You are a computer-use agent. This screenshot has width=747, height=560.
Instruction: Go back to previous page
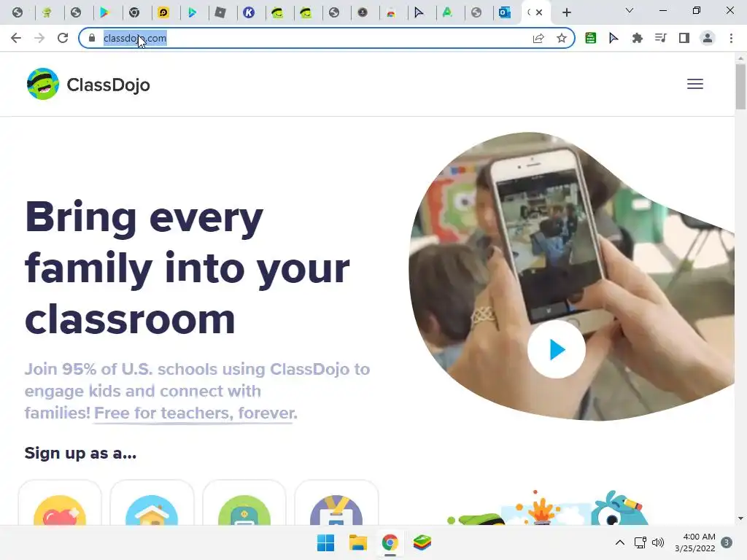click(16, 38)
